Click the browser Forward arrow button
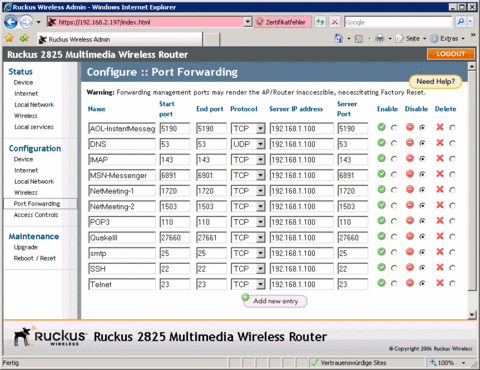Image resolution: width=480 pixels, height=370 pixels. tap(26, 22)
